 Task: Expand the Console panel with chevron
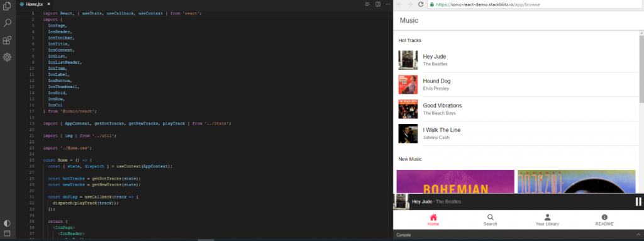coord(638,235)
